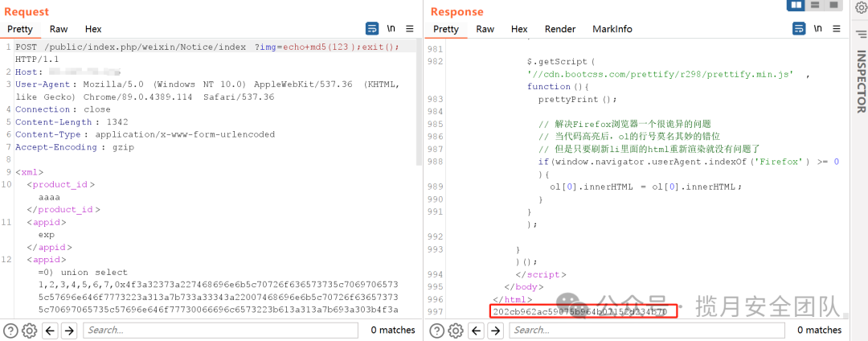Click 'Accept-Encoding: gzip' header line
Viewport: 868px width, 341px height.
75,147
